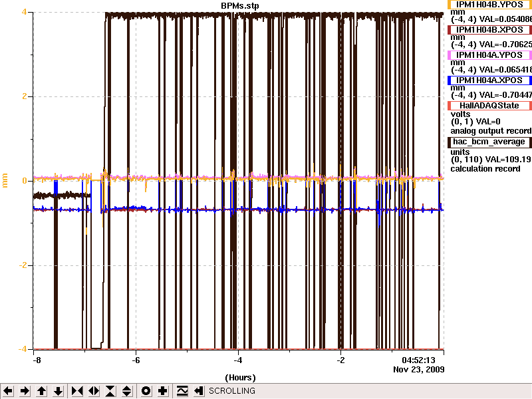This screenshot has height=399, width=532.
Task: Click the plus-sign toolbar icon
Action: click(x=162, y=391)
